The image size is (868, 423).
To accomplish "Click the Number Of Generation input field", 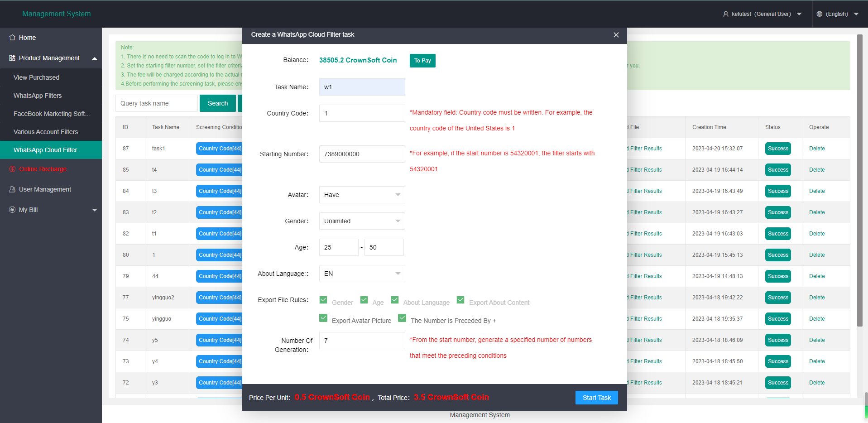I will point(362,341).
